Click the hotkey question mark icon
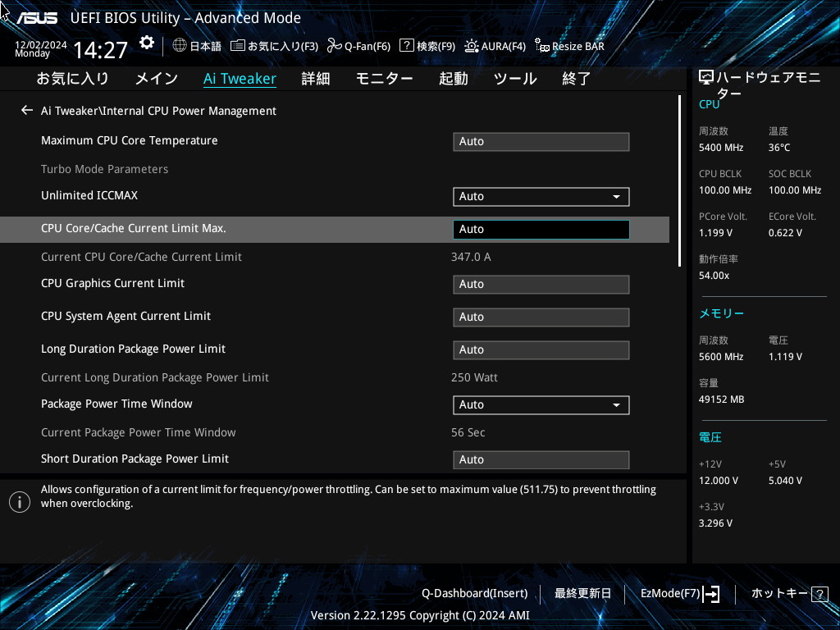Screen dimensions: 840x630 point(819,594)
